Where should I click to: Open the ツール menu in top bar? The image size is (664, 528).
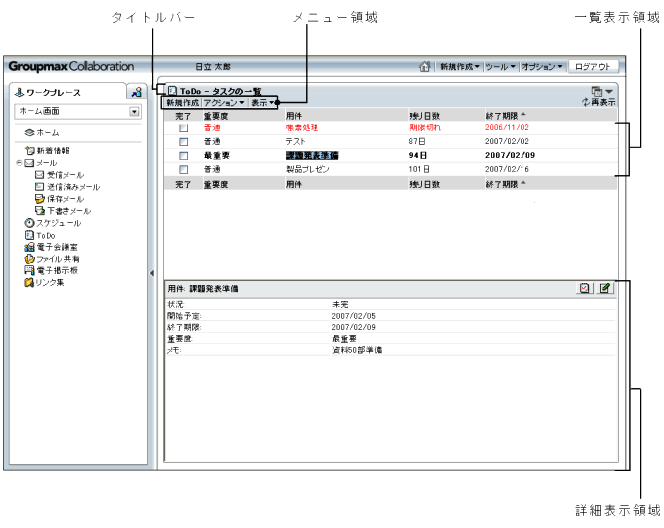tap(500, 66)
